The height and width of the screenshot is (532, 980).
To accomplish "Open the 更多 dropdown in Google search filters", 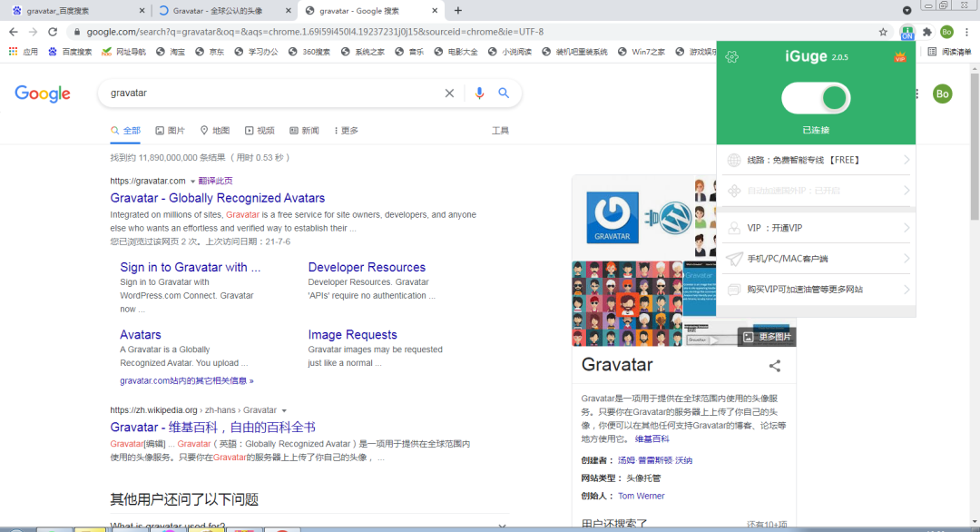I will point(346,130).
